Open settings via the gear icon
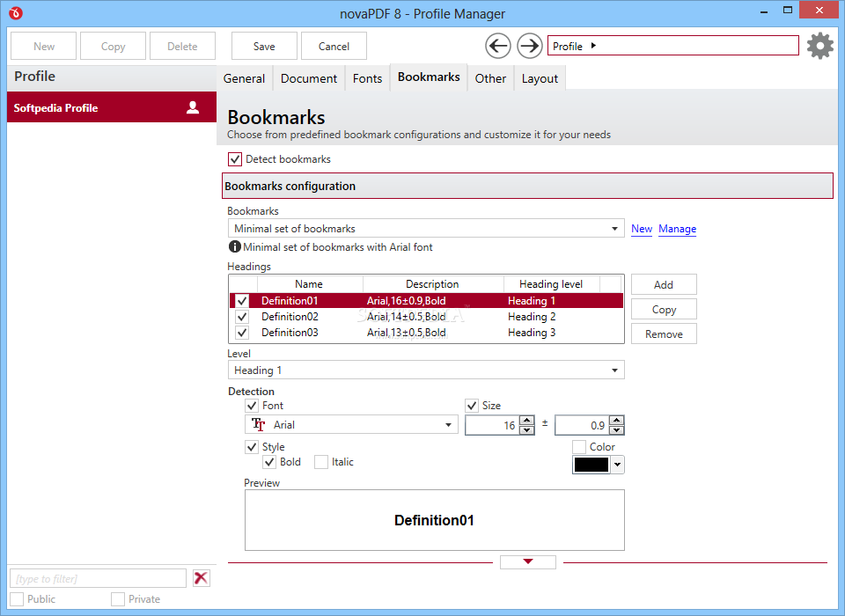Screen dimensions: 845x616 pos(820,46)
